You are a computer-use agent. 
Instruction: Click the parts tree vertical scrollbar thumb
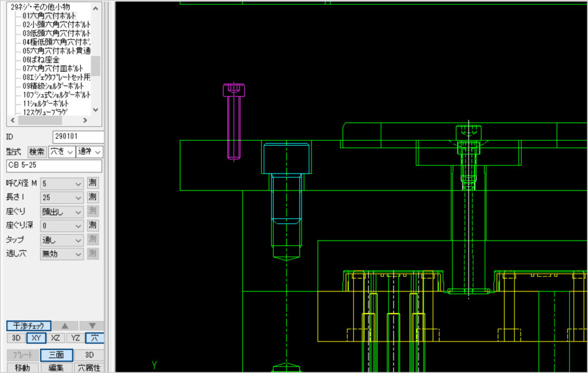click(96, 65)
